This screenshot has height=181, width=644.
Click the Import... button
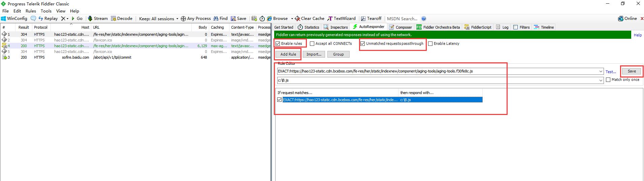[x=314, y=54]
